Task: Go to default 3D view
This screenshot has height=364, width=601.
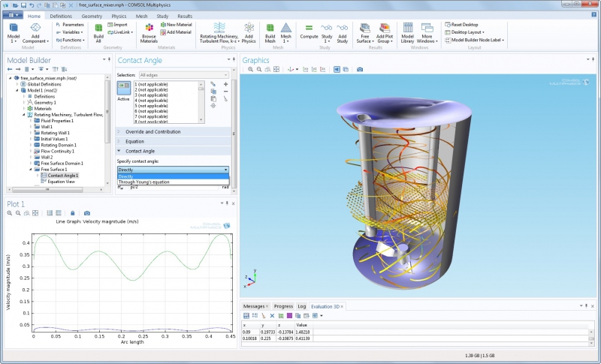Action: point(291,69)
